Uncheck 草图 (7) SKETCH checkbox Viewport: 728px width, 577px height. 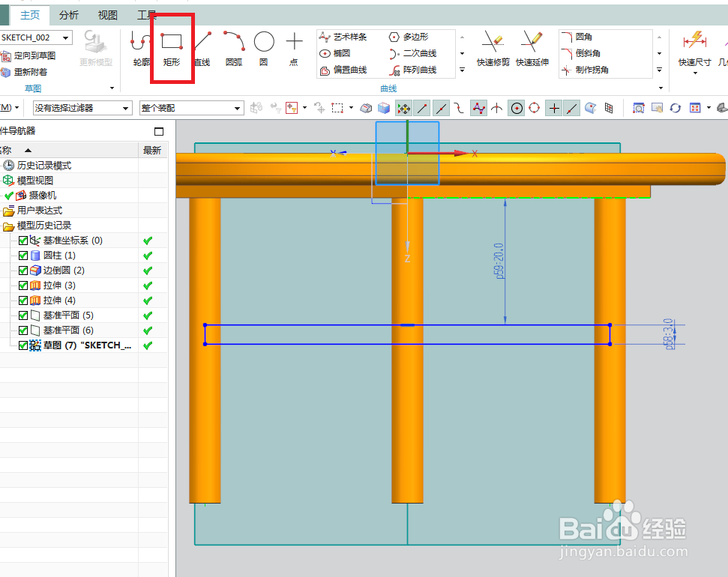pyautogui.click(x=23, y=345)
